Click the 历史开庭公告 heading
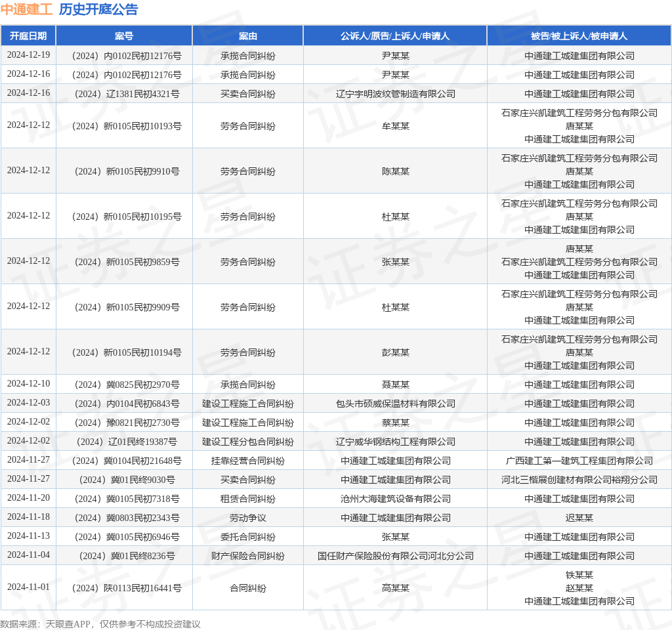672x630 pixels. click(x=98, y=9)
